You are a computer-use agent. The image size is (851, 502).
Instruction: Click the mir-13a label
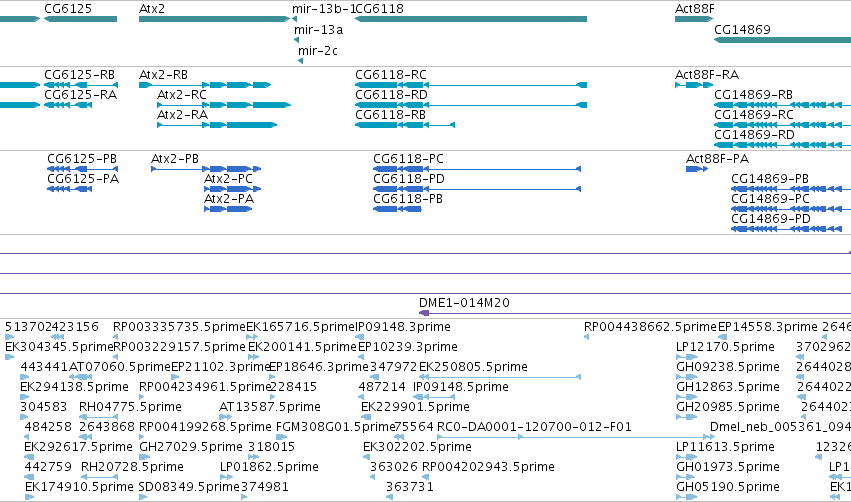(x=319, y=30)
